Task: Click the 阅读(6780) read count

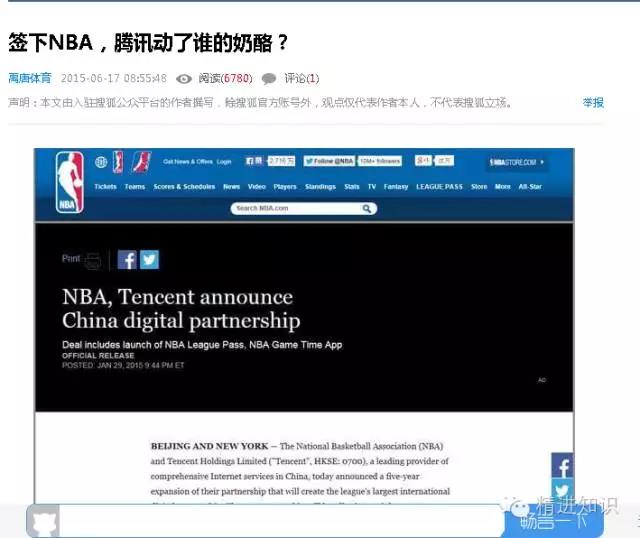Action: click(225, 78)
